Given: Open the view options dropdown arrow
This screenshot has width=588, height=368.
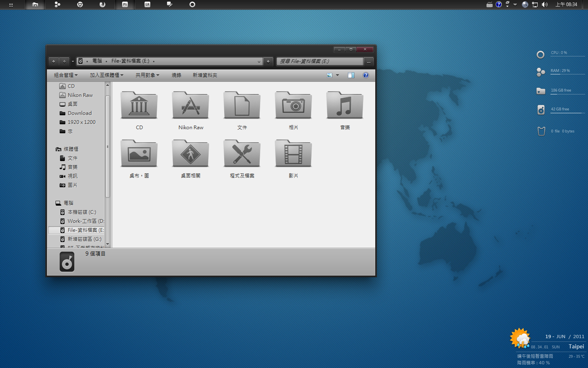Looking at the screenshot, I should pos(337,75).
